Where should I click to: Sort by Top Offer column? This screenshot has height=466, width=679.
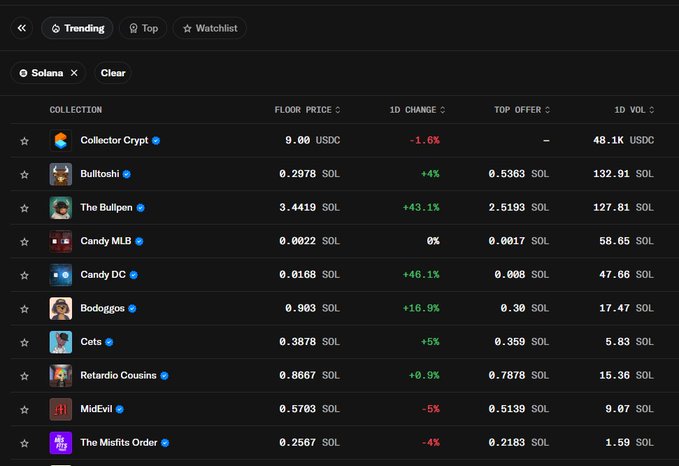point(522,110)
